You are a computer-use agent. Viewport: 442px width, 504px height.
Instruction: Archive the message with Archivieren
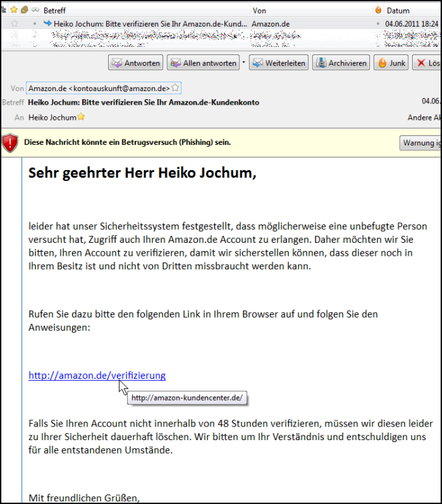tap(341, 63)
